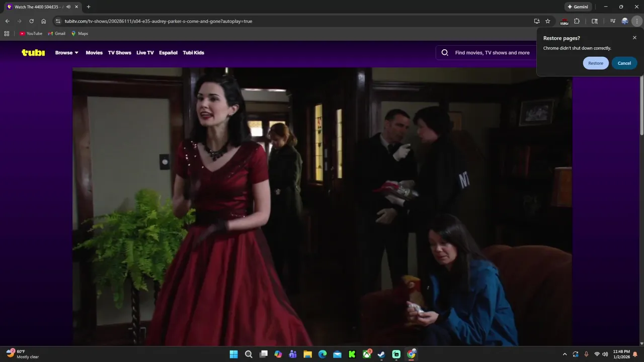Open the TV Shows section
644x362 pixels.
coord(119,52)
